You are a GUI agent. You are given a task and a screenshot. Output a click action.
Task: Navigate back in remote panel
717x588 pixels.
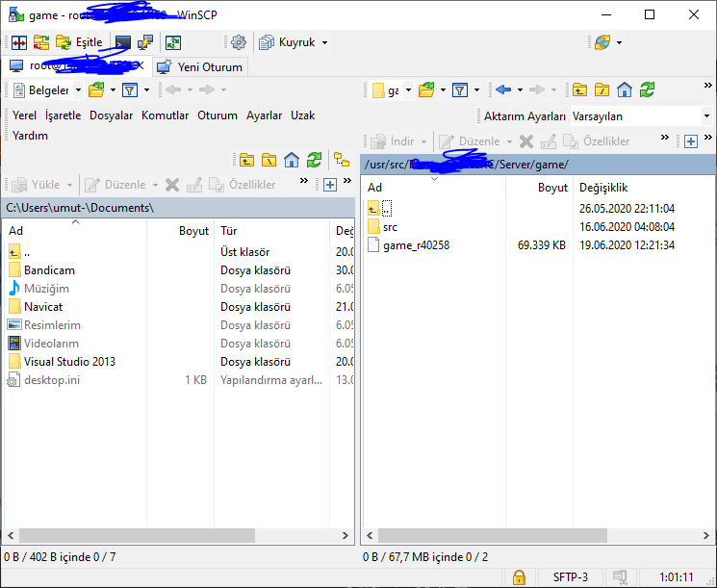tap(503, 89)
